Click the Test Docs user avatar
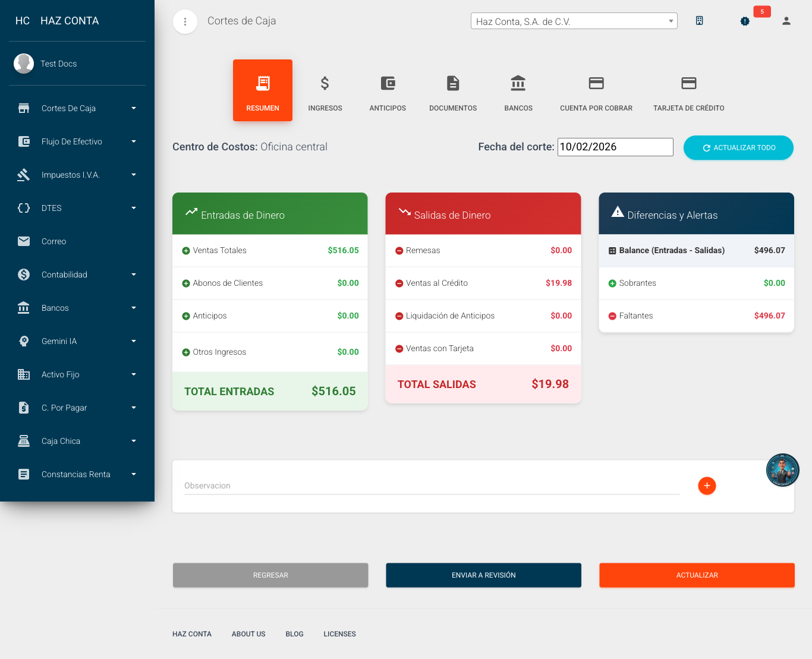812x659 pixels. [x=24, y=64]
